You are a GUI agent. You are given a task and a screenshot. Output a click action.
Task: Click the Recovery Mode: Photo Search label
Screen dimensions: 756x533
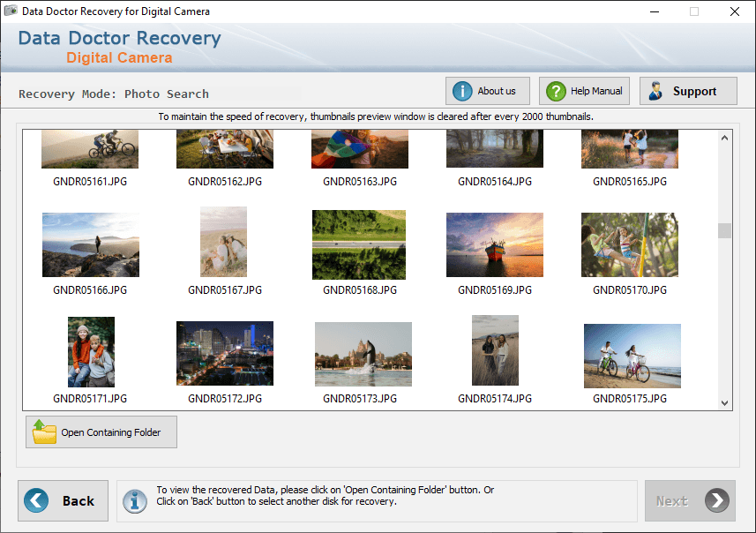114,94
